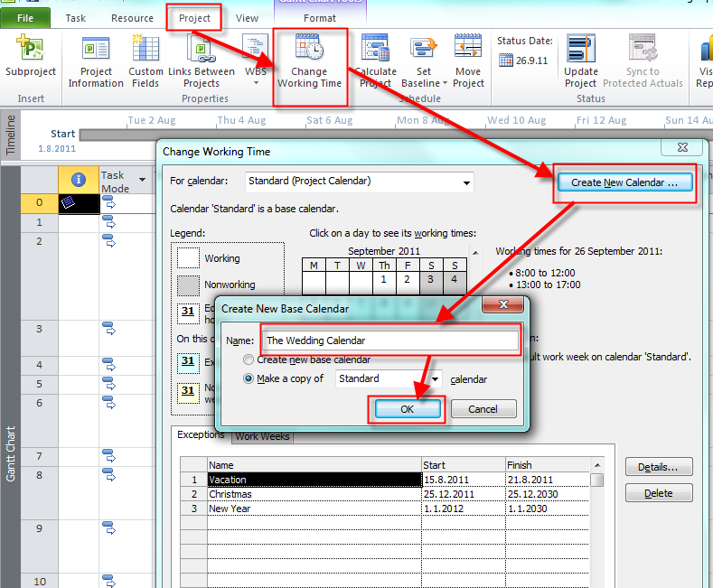
Task: Click the Move Project icon
Action: (468, 49)
